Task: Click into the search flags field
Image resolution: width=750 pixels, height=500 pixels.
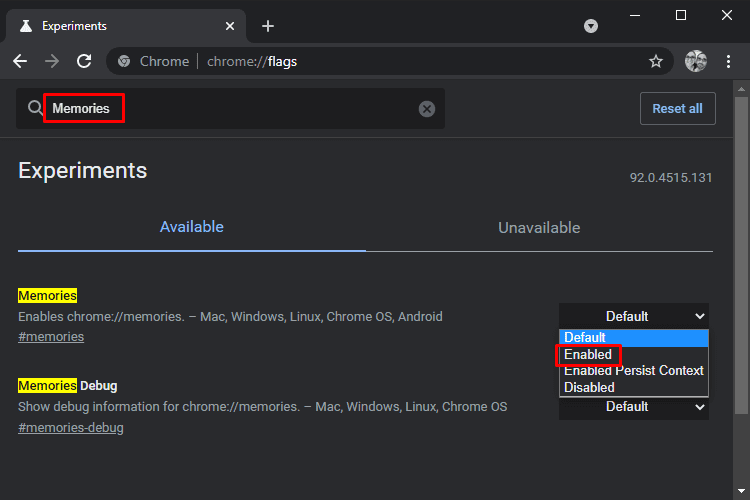Action: (231, 109)
